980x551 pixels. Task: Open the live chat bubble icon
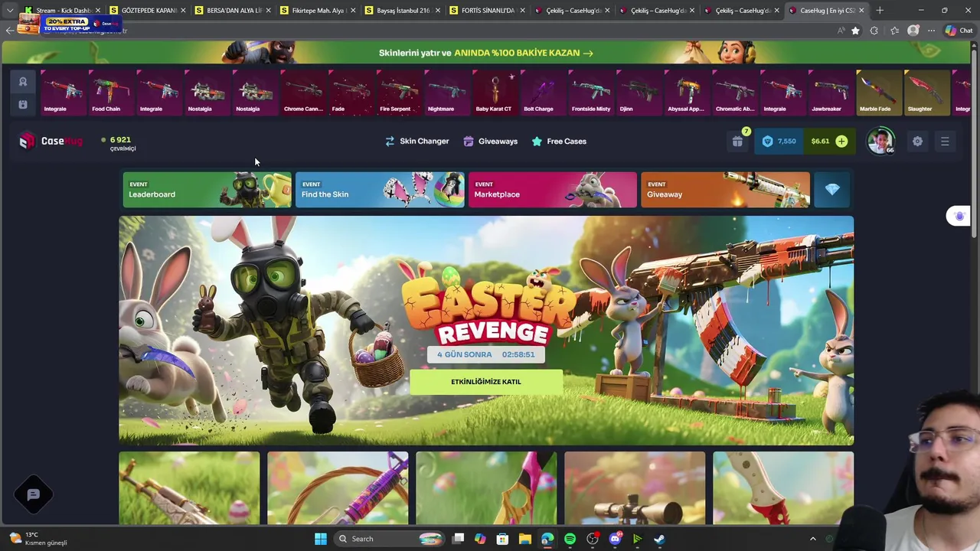(x=34, y=495)
